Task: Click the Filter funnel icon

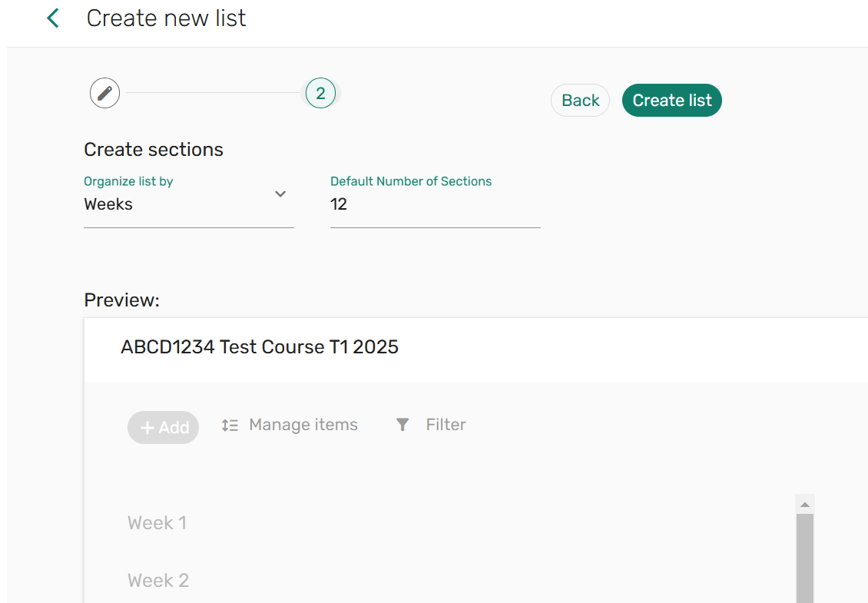Action: (x=403, y=424)
